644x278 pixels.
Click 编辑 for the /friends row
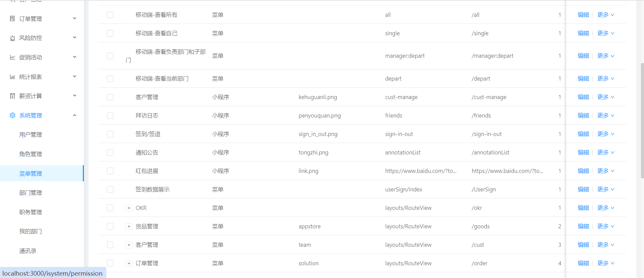click(583, 115)
